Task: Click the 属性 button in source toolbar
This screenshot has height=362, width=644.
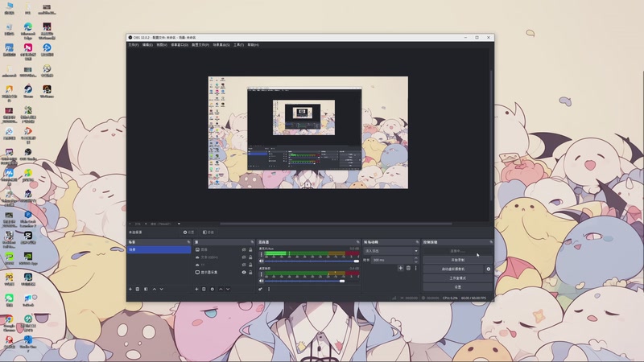Action: pos(189,232)
